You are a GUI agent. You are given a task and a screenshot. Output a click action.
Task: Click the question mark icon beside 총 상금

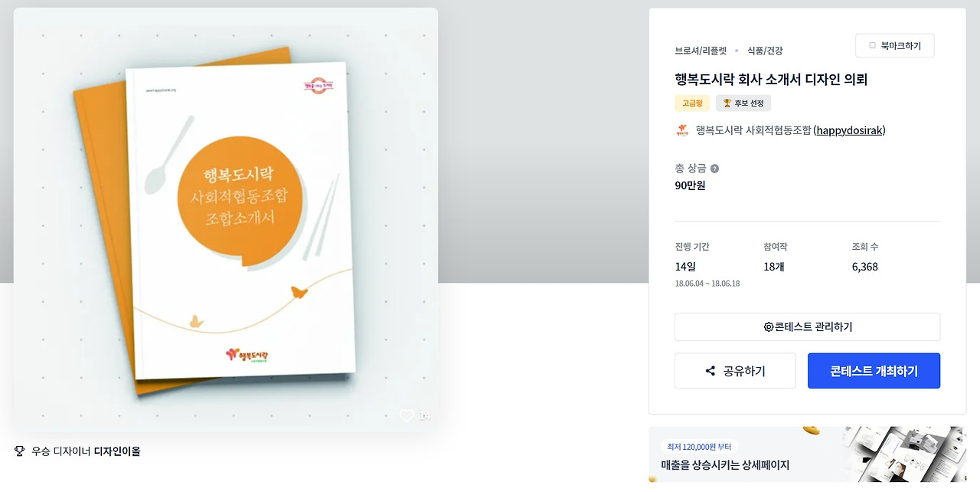714,169
